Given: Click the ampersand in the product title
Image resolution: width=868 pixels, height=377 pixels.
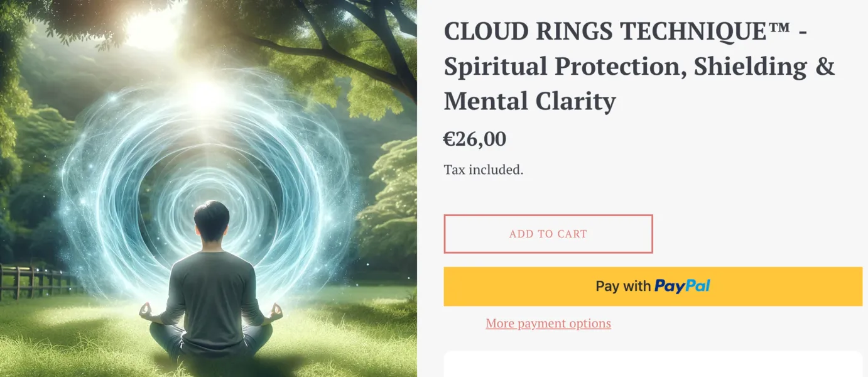Looking at the screenshot, I should [825, 67].
